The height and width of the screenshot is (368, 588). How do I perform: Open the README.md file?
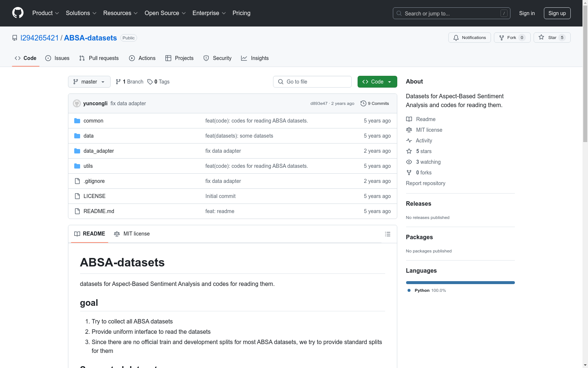click(x=99, y=211)
